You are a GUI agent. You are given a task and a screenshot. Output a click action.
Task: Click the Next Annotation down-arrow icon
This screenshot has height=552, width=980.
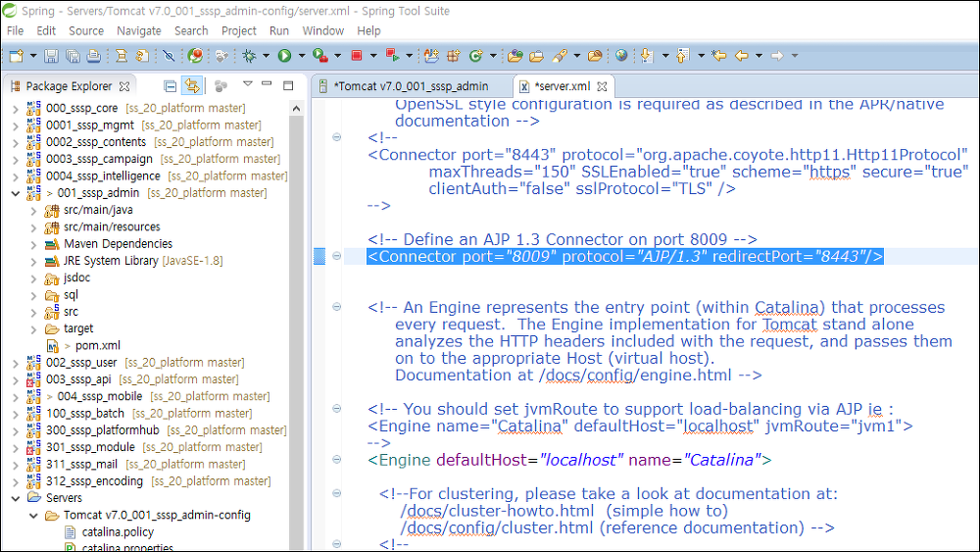coord(647,56)
